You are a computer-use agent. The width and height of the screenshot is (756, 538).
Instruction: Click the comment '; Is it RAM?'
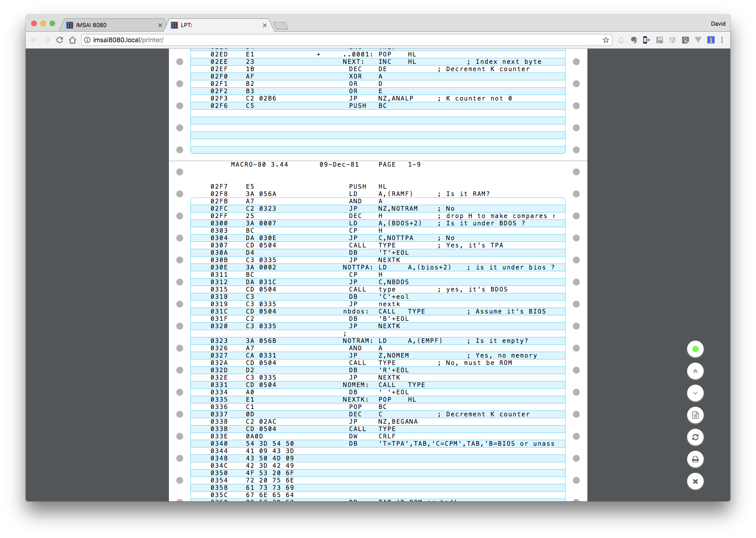(464, 194)
